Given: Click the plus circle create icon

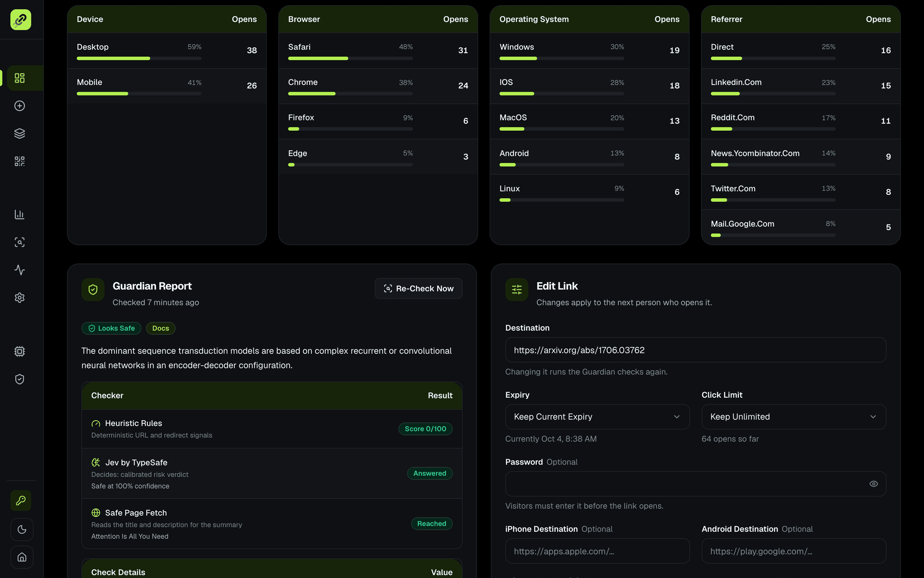Looking at the screenshot, I should click(19, 106).
